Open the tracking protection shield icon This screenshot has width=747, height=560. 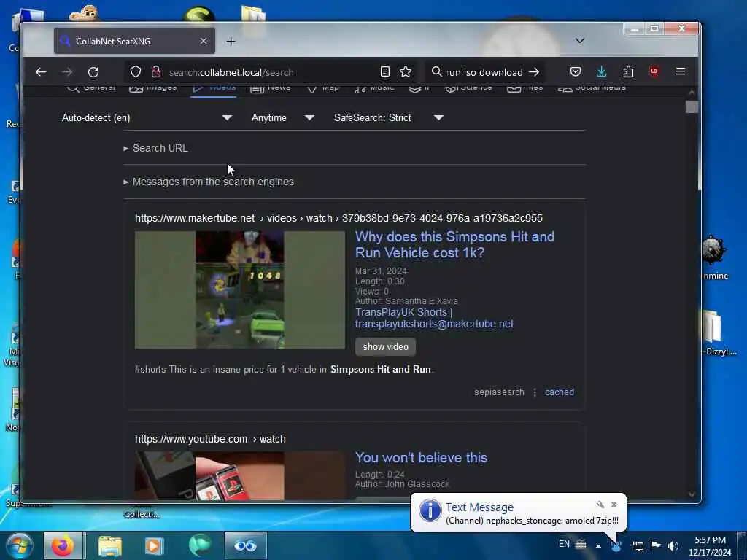click(x=136, y=72)
